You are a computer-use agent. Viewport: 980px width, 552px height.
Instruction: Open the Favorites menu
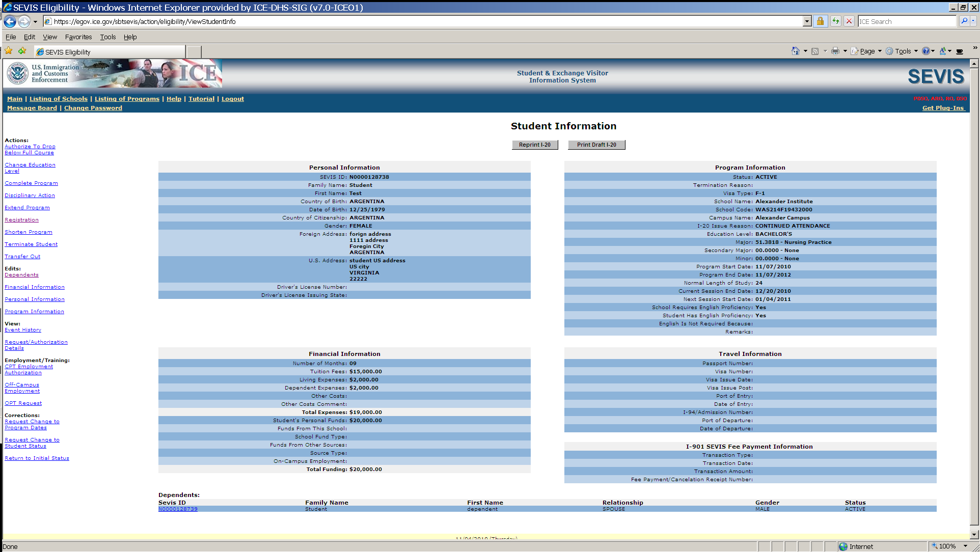tap(78, 37)
